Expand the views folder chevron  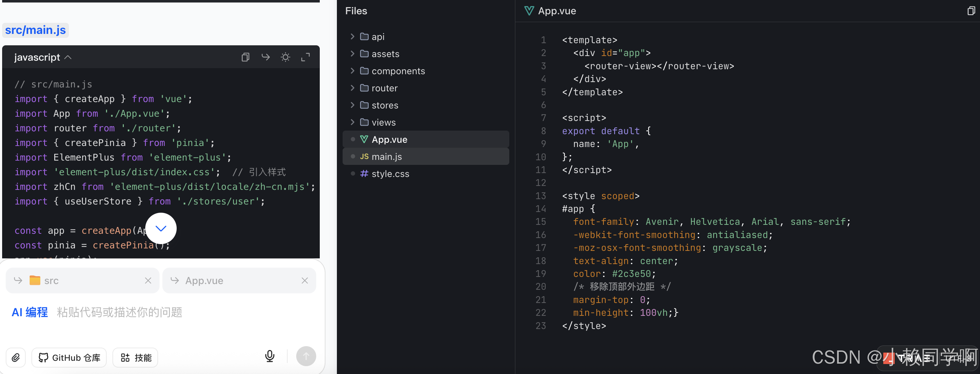click(352, 122)
